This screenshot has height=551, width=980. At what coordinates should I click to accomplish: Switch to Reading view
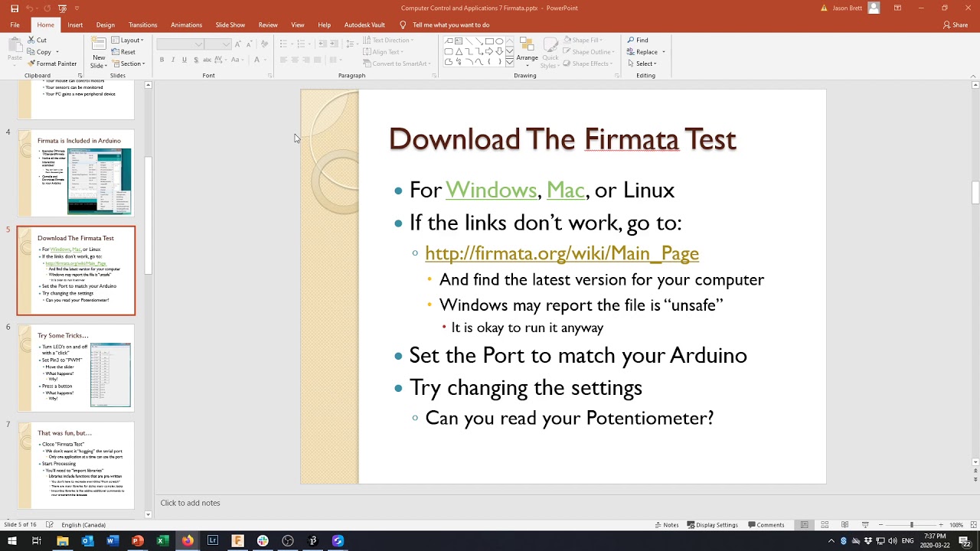tap(844, 525)
